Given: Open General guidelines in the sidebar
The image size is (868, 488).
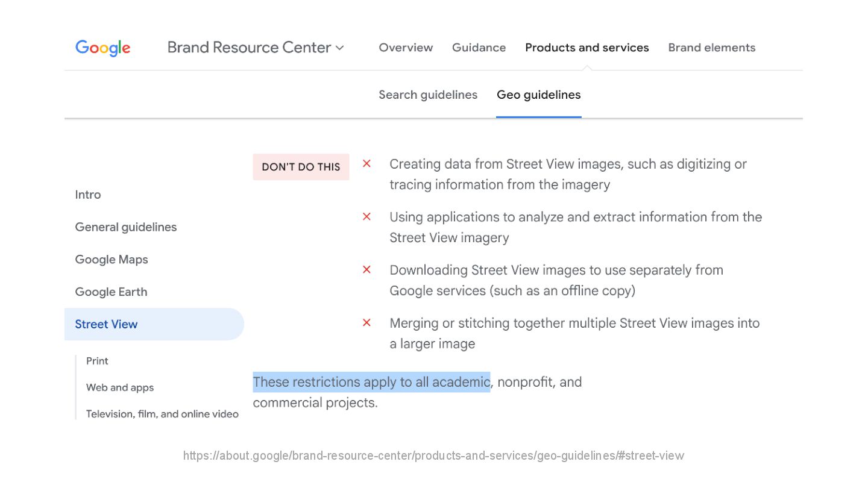Looking at the screenshot, I should 126,227.
